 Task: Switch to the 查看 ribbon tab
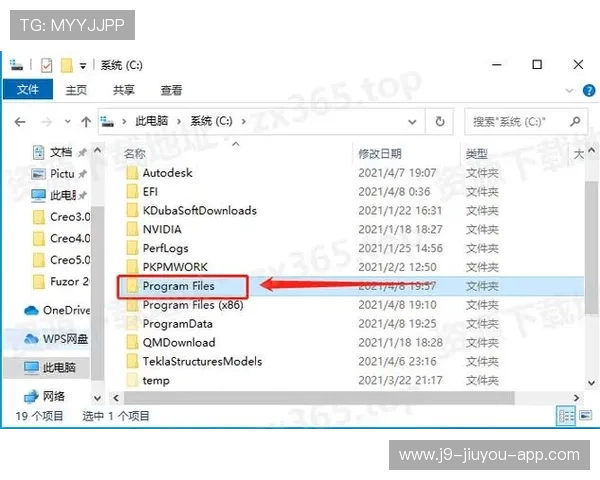pos(171,90)
